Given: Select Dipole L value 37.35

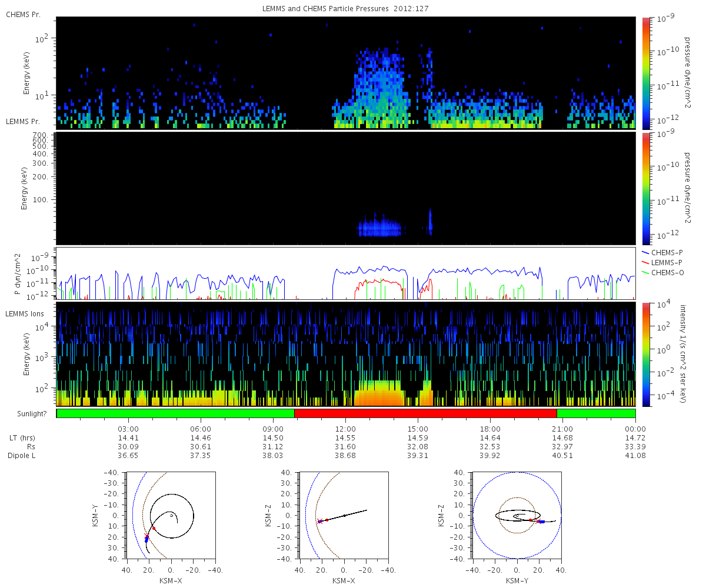Looking at the screenshot, I should tap(201, 456).
